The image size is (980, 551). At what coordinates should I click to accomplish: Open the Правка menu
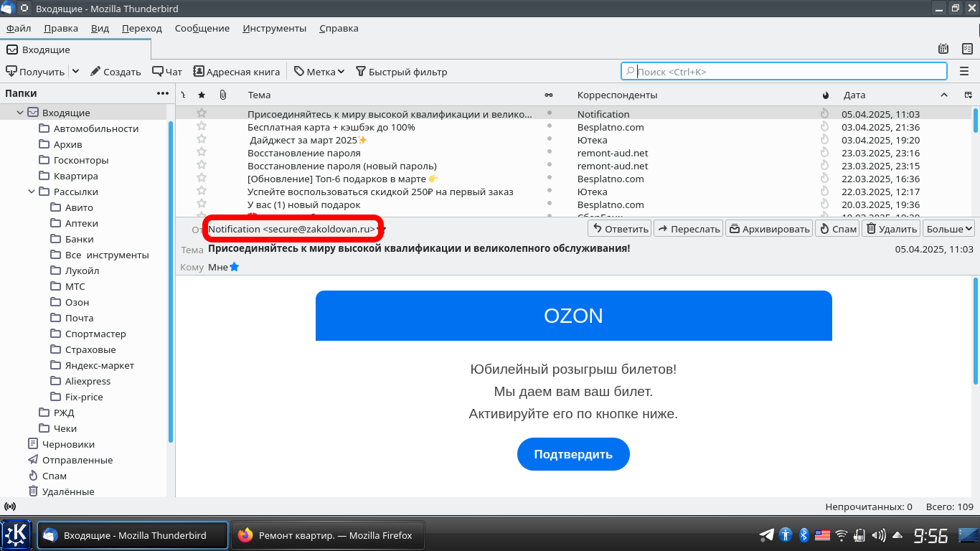[61, 28]
